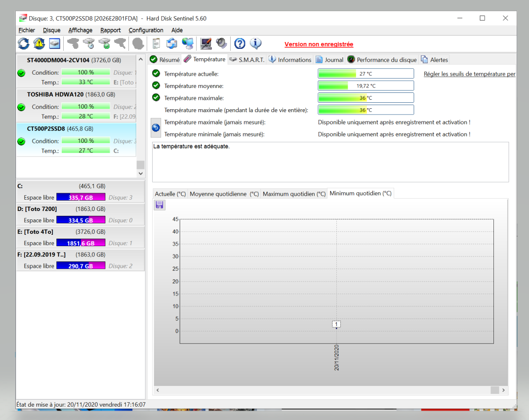Click the yellow warning refresh icon

tap(39, 43)
